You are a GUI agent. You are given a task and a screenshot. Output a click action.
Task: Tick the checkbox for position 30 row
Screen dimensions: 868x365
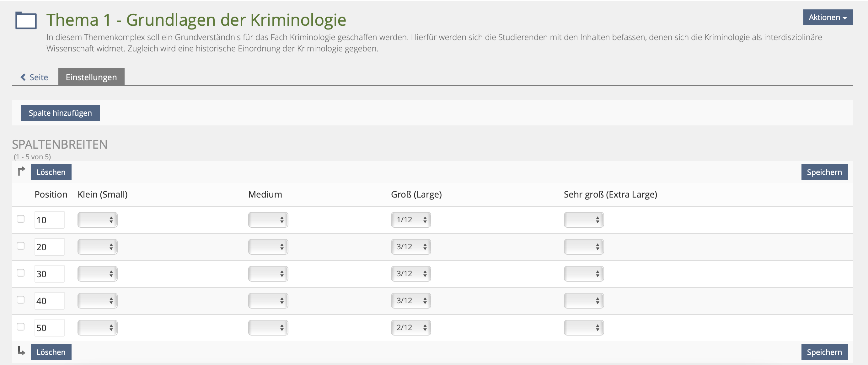pyautogui.click(x=21, y=273)
